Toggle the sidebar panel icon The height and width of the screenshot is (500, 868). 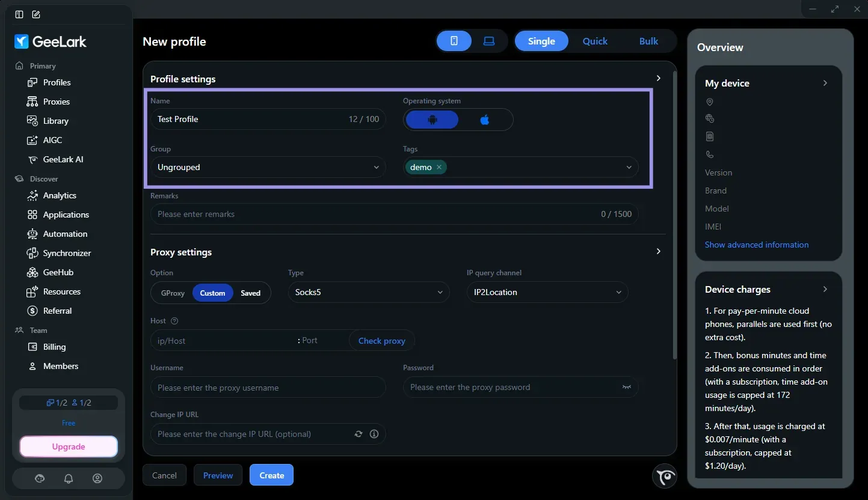pos(19,14)
